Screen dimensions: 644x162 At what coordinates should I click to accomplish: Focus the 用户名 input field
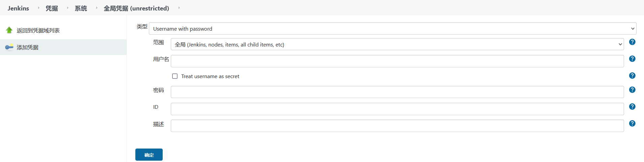click(397, 61)
